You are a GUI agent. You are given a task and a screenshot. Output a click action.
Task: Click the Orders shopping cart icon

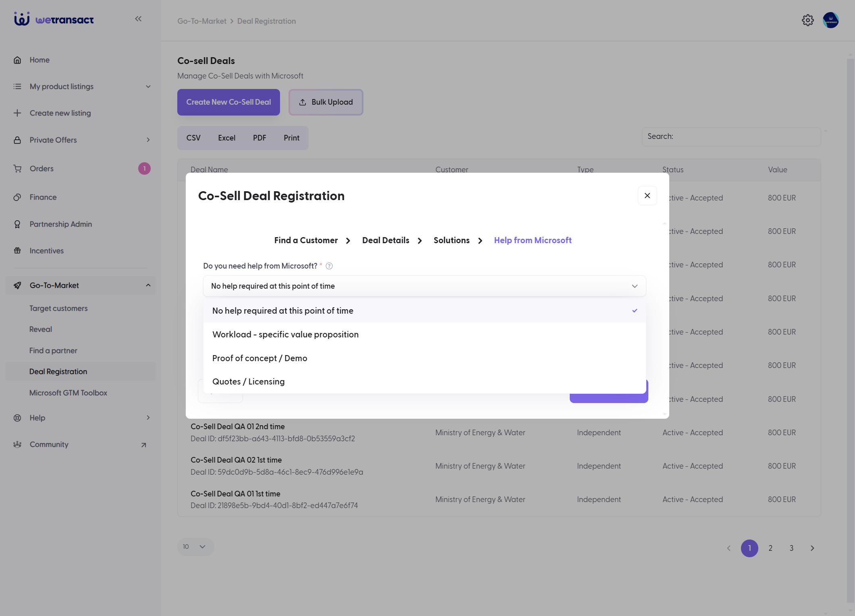(x=17, y=169)
